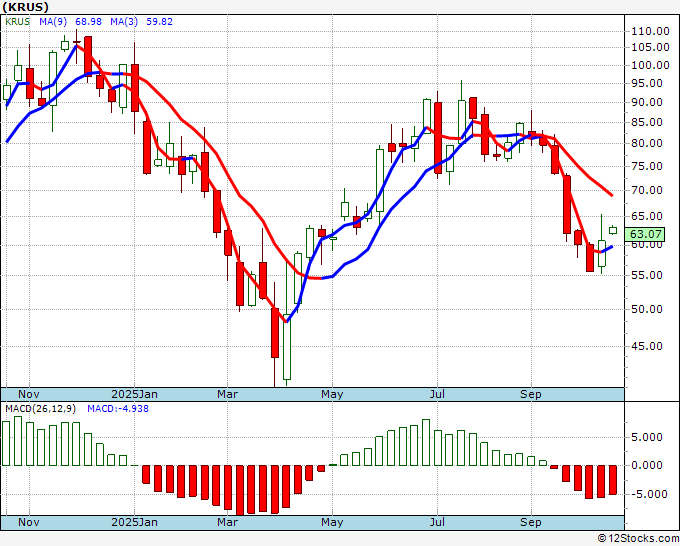This screenshot has height=546, width=680.
Task: Click May on the MACD date axis
Action: coord(332,522)
